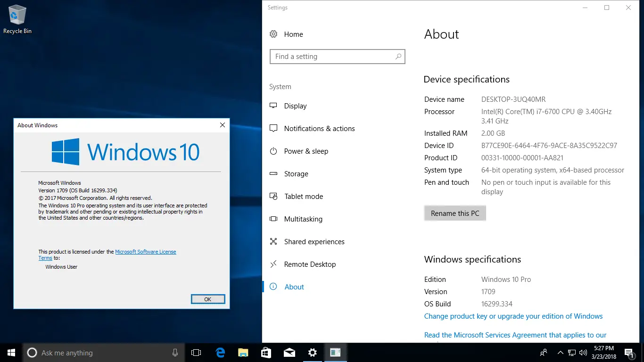Click Rename this PC
This screenshot has height=362, width=644.
tap(454, 213)
